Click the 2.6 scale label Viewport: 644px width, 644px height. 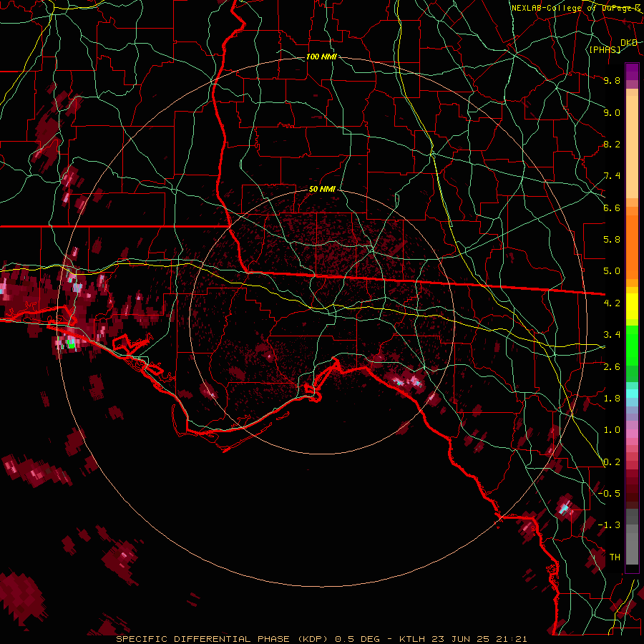point(612,367)
